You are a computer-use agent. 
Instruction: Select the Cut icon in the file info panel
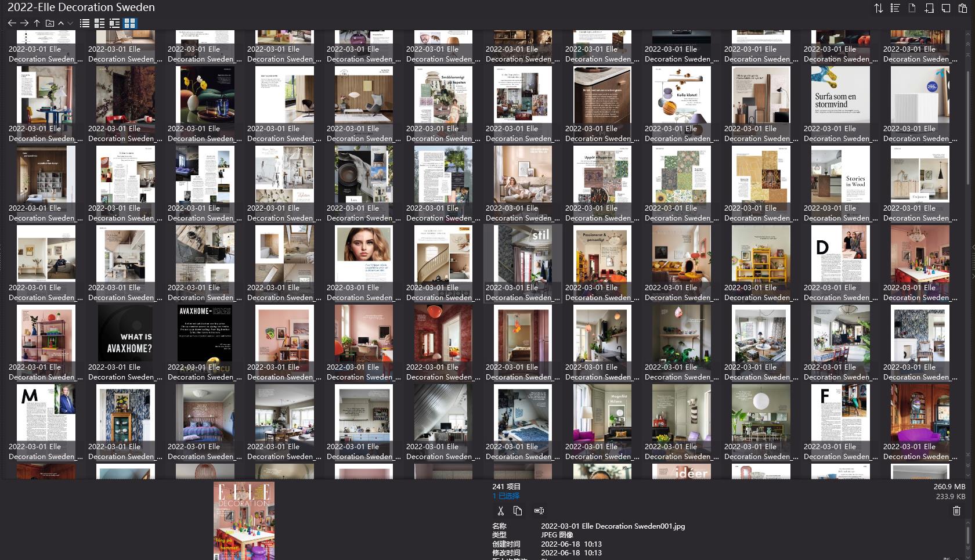[500, 511]
